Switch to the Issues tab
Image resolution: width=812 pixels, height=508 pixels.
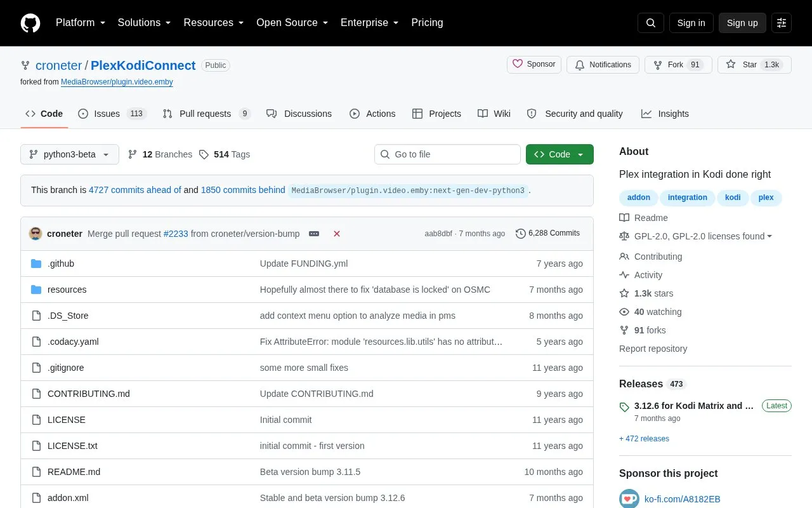(112, 114)
